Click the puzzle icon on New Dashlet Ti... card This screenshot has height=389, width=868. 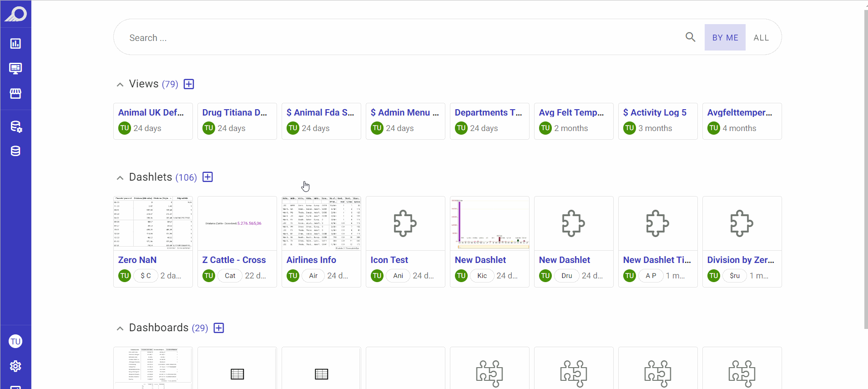point(657,223)
